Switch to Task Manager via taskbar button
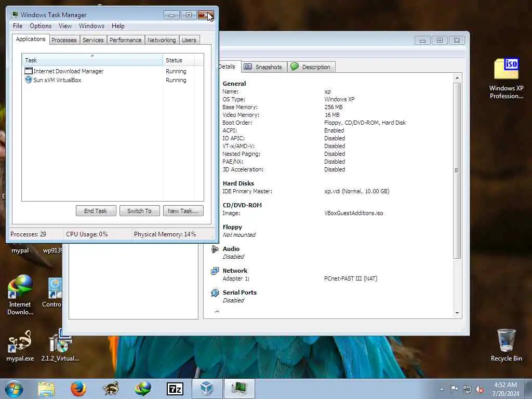This screenshot has width=532, height=399. pyautogui.click(x=239, y=389)
